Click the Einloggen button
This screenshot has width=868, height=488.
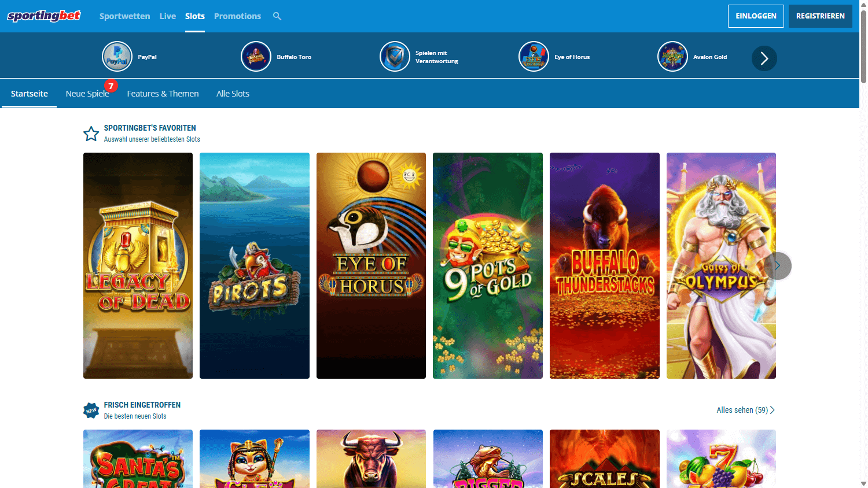click(756, 16)
